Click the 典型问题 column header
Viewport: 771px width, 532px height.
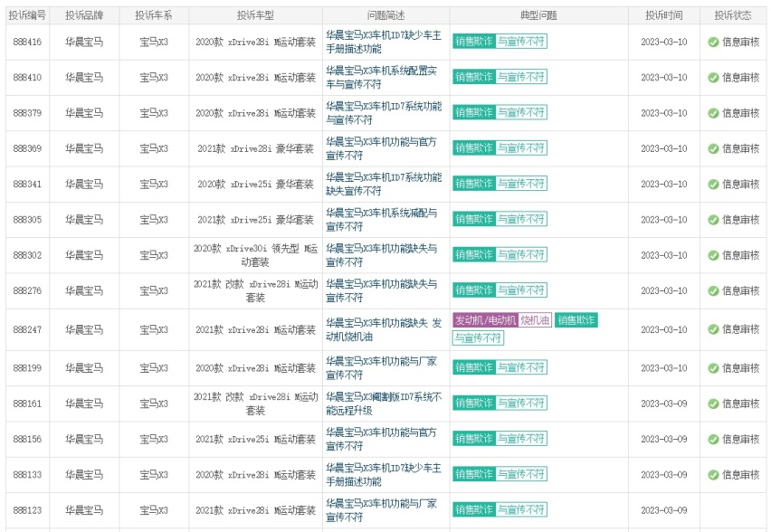click(538, 15)
